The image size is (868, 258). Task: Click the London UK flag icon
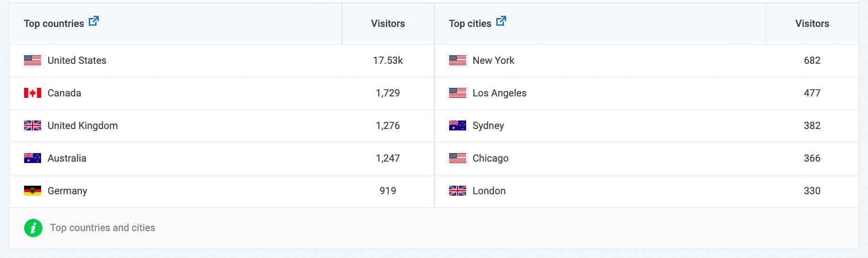458,191
